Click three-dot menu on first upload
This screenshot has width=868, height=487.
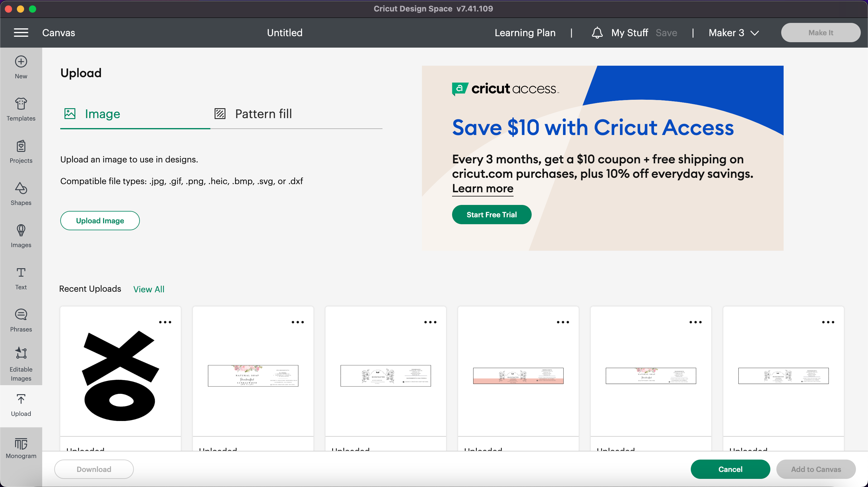pyautogui.click(x=165, y=322)
